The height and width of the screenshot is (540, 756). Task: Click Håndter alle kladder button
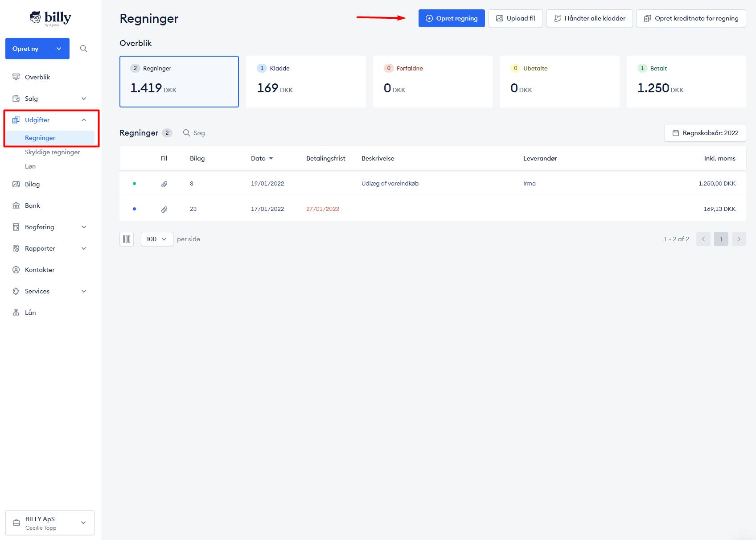tap(590, 18)
